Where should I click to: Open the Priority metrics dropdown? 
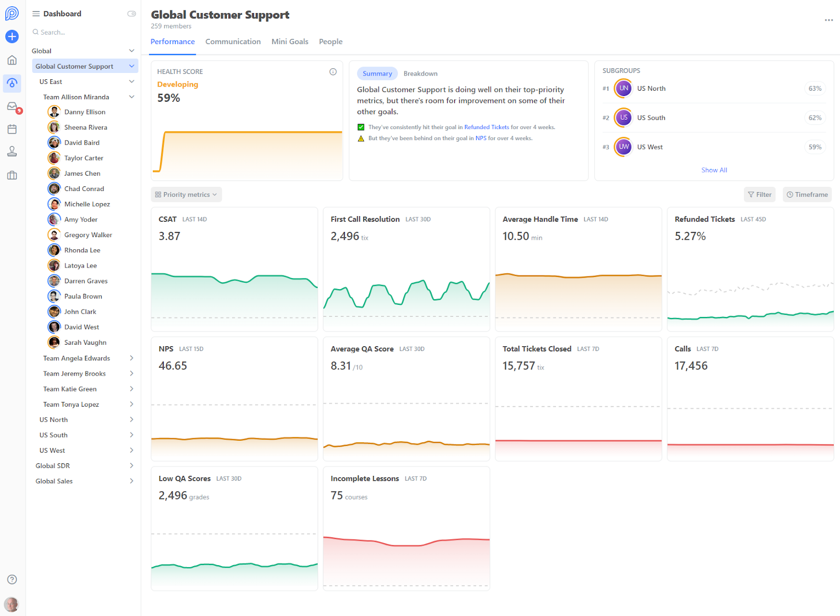pos(186,195)
